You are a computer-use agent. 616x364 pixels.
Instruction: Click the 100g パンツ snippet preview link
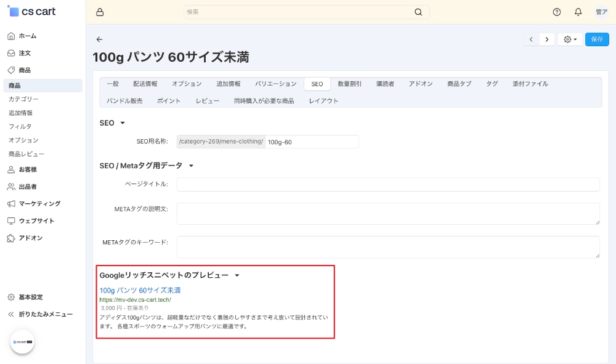click(140, 290)
